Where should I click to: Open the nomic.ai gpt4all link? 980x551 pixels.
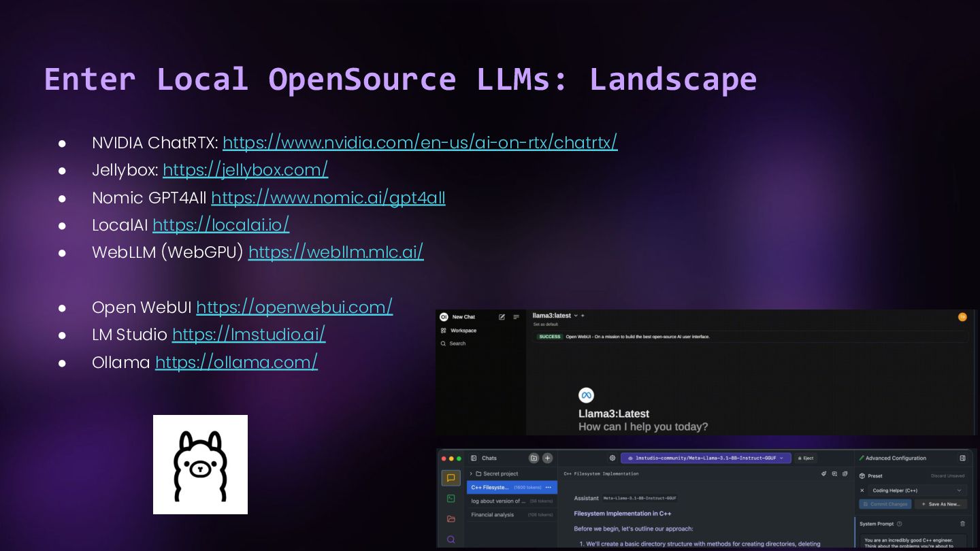pos(328,197)
